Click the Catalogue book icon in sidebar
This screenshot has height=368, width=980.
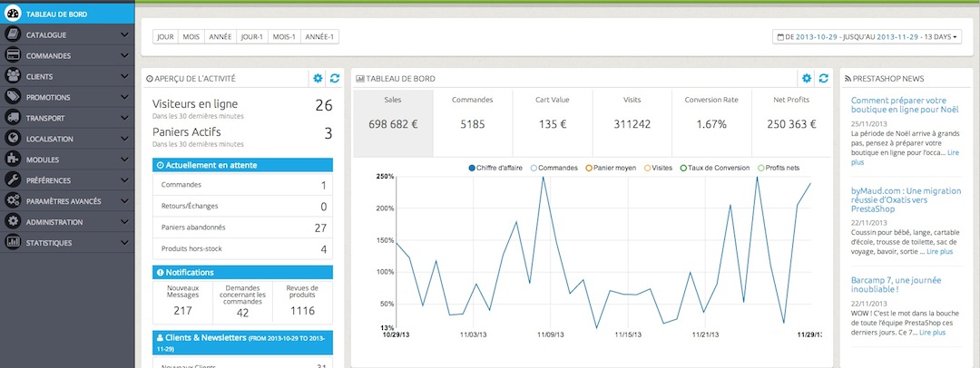coord(13,35)
